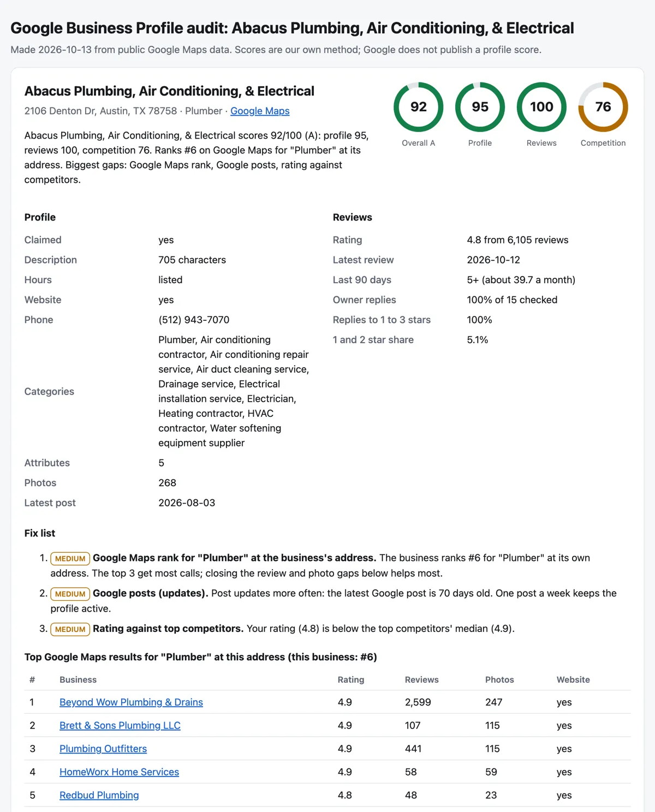Click the Competition score gauge showing 76
The image size is (655, 812).
pos(603,107)
